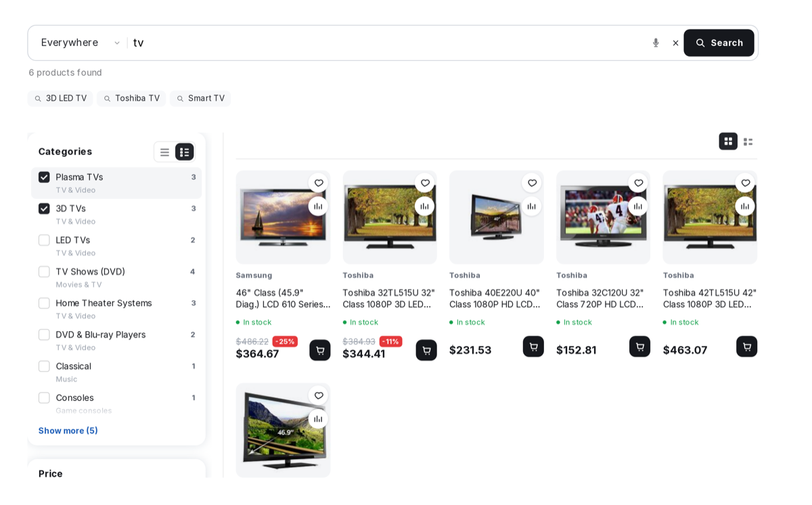Click the Samsung sailboat TV thumbnail
This screenshot has height=505, width=812.
[283, 217]
